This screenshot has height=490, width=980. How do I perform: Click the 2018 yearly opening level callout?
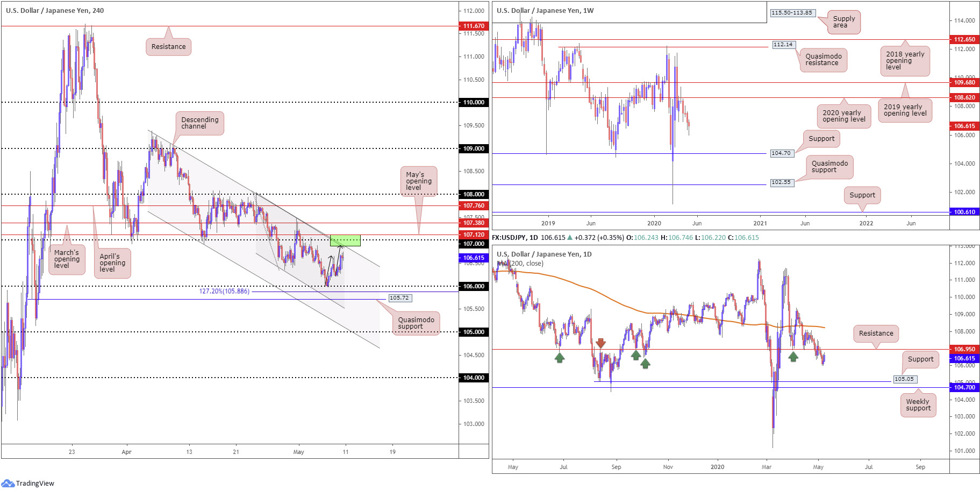tap(905, 61)
